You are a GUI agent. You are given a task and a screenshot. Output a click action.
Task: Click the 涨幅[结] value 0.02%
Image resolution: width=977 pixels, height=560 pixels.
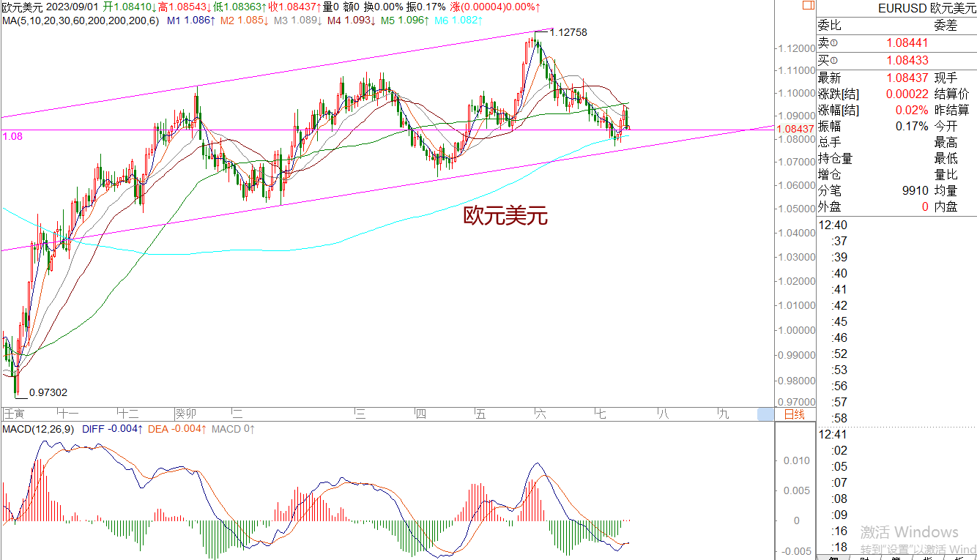click(x=913, y=110)
